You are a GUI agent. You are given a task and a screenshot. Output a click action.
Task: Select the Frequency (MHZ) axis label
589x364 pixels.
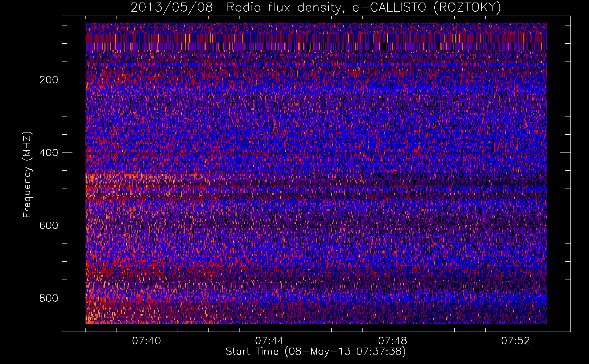click(27, 175)
